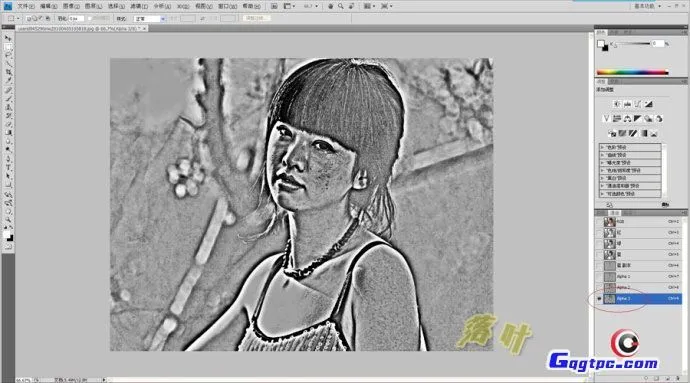690x383 pixels.
Task: Add a Brightness/Contrast adjustment
Action: click(x=617, y=104)
